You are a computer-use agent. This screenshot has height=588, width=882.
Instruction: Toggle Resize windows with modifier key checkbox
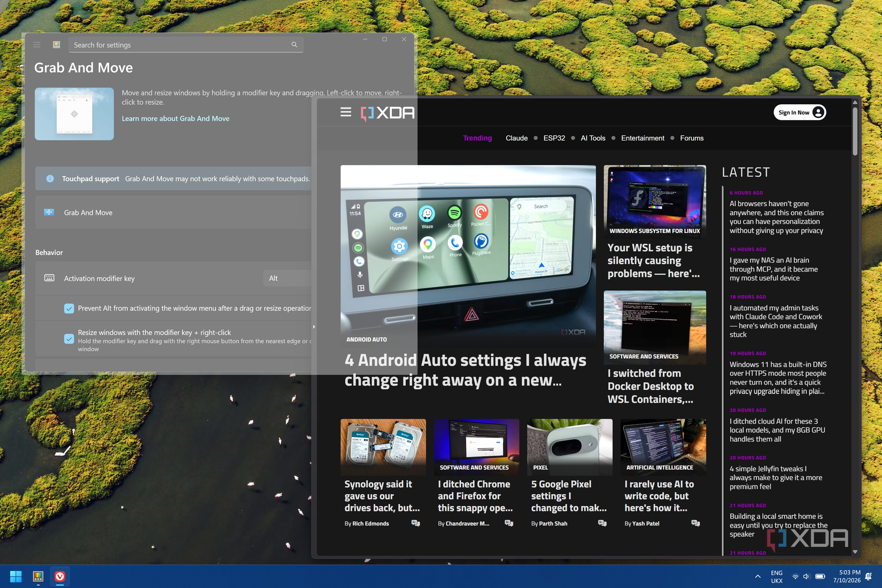click(69, 339)
